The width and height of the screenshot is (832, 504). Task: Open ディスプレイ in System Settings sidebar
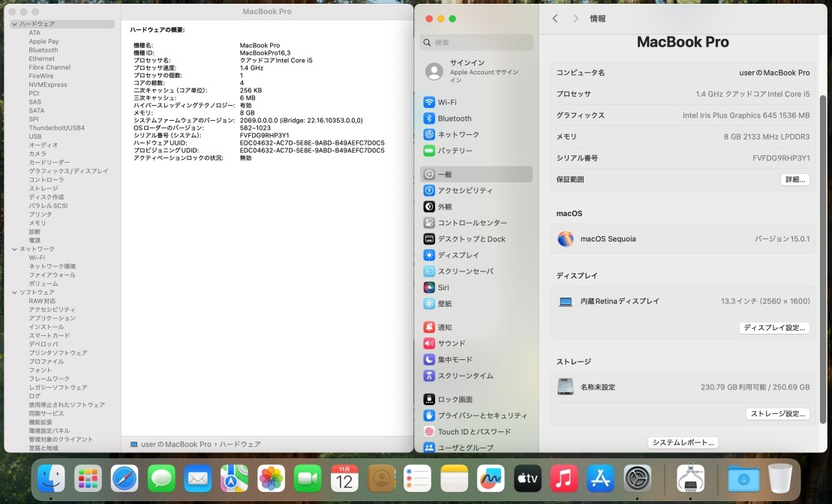coord(476,255)
